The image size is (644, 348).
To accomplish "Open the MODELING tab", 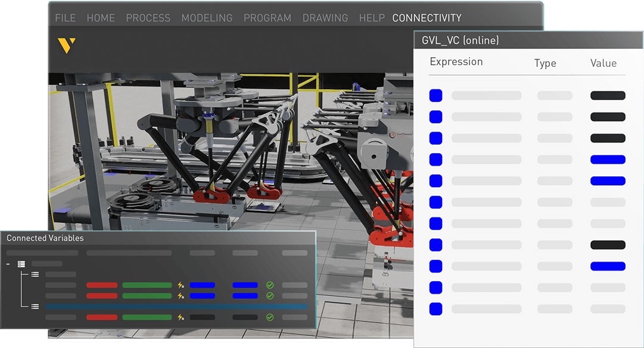I will coord(207,18).
